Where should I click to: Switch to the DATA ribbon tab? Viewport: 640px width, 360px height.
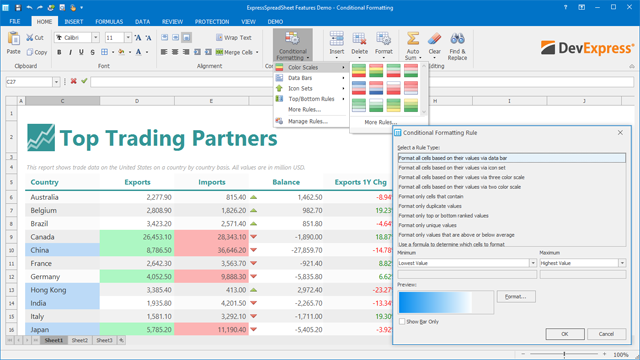click(x=142, y=22)
